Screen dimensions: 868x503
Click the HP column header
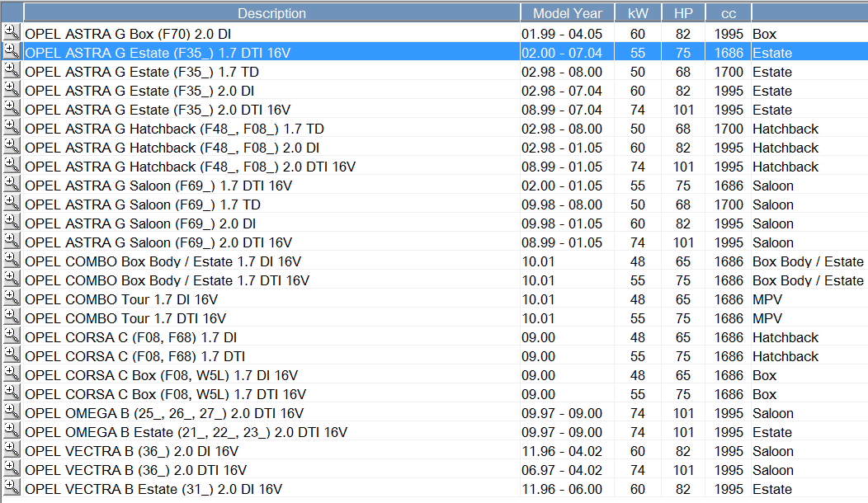683,12
